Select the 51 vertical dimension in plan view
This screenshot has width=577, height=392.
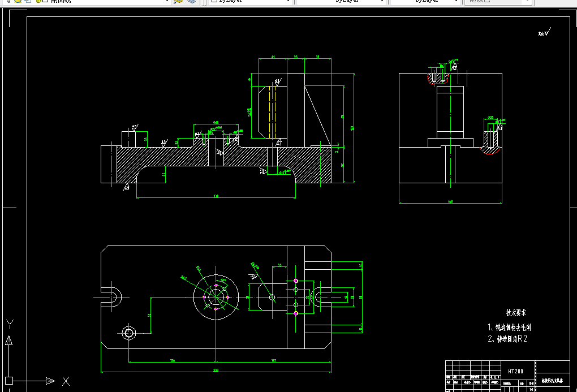[149, 316]
